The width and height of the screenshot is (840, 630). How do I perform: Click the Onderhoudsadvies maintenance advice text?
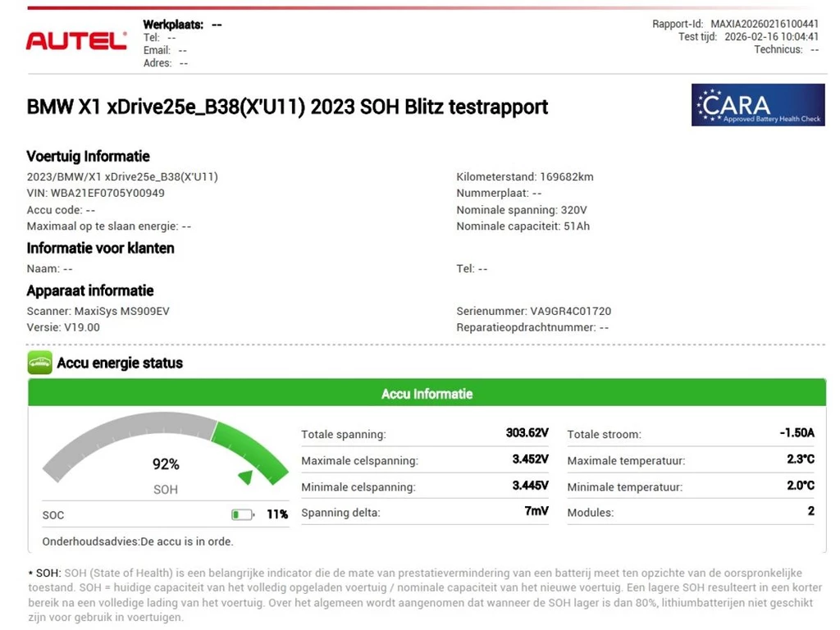[138, 541]
